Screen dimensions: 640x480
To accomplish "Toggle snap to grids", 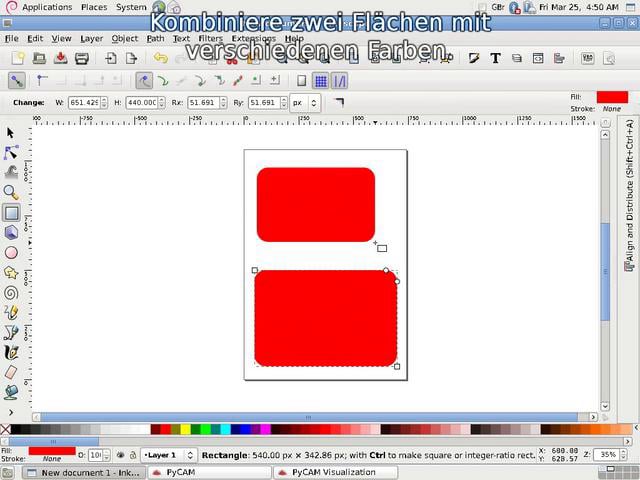I will 321,81.
